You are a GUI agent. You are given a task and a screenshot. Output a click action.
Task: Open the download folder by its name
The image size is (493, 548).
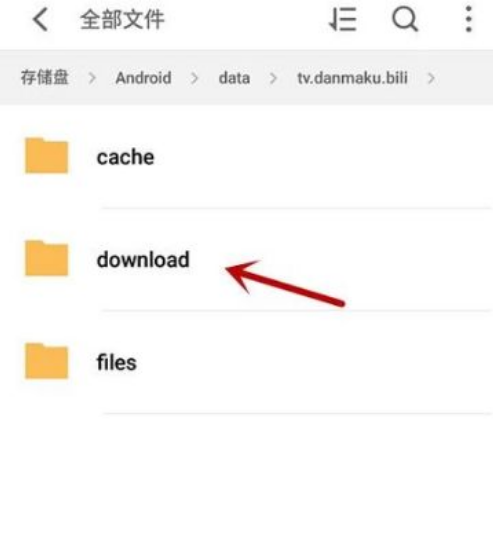(143, 259)
